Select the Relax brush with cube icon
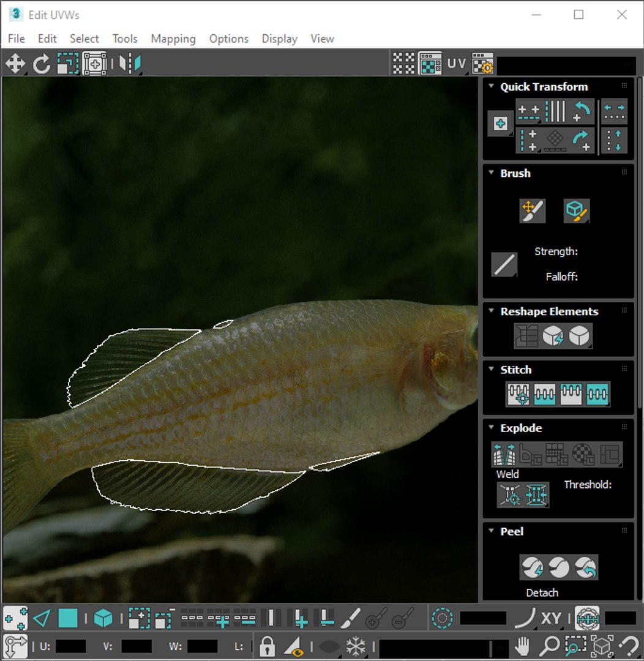The height and width of the screenshot is (661, 644). (577, 211)
